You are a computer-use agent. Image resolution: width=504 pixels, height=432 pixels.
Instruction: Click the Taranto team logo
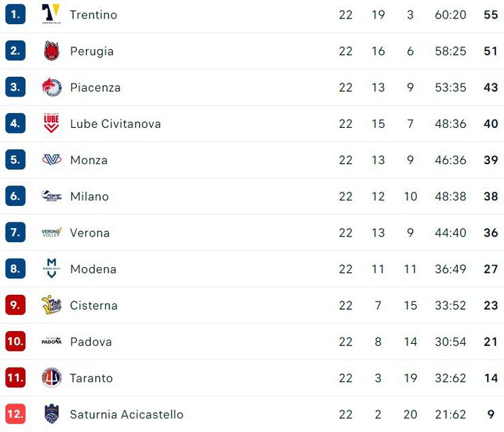click(x=51, y=378)
